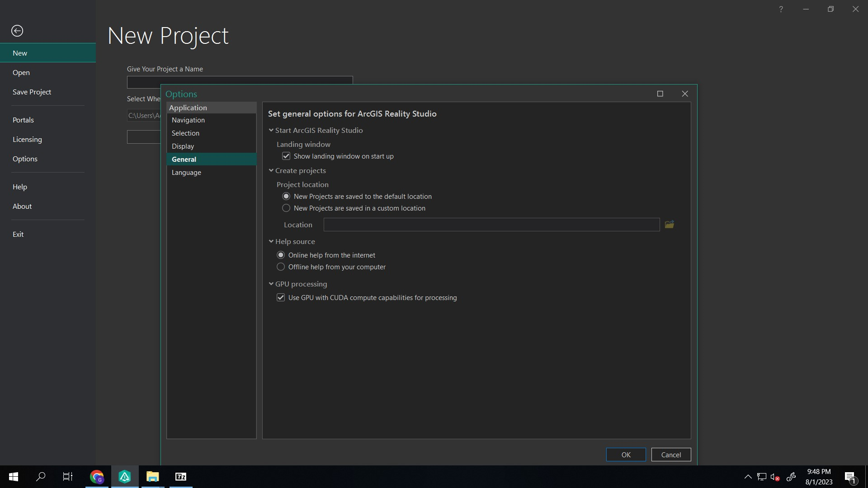Open About in the sidebar menu
868x488 pixels.
48,206
